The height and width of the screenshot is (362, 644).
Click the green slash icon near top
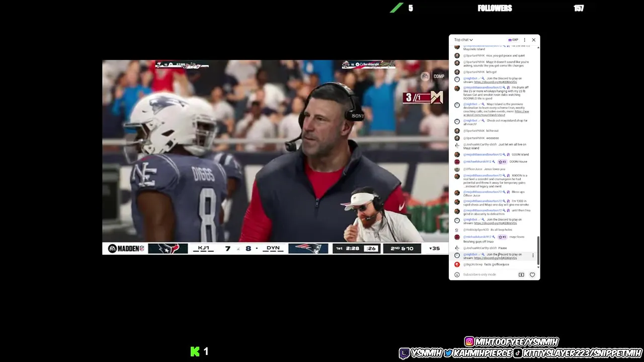click(397, 8)
